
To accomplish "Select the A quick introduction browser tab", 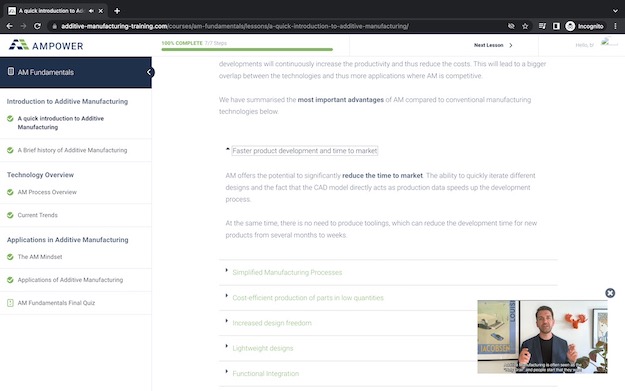I will click(x=56, y=11).
